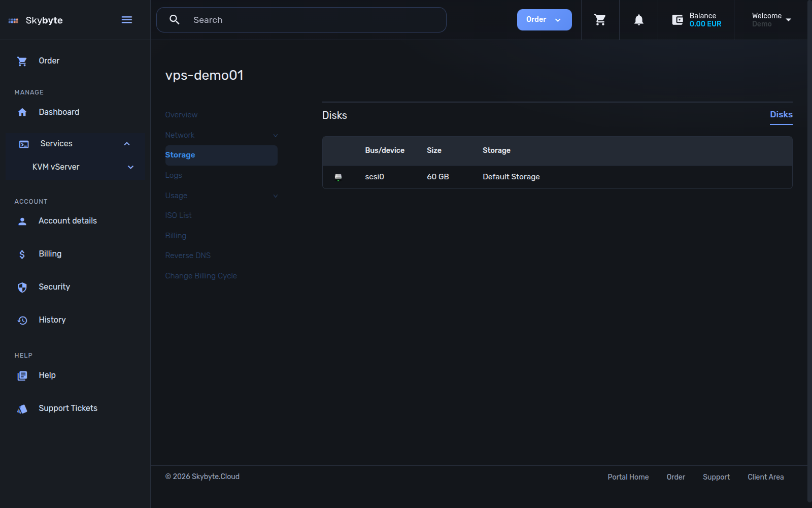Viewport: 812px width, 508px height.
Task: Open the shopping cart icon in header
Action: point(600,20)
